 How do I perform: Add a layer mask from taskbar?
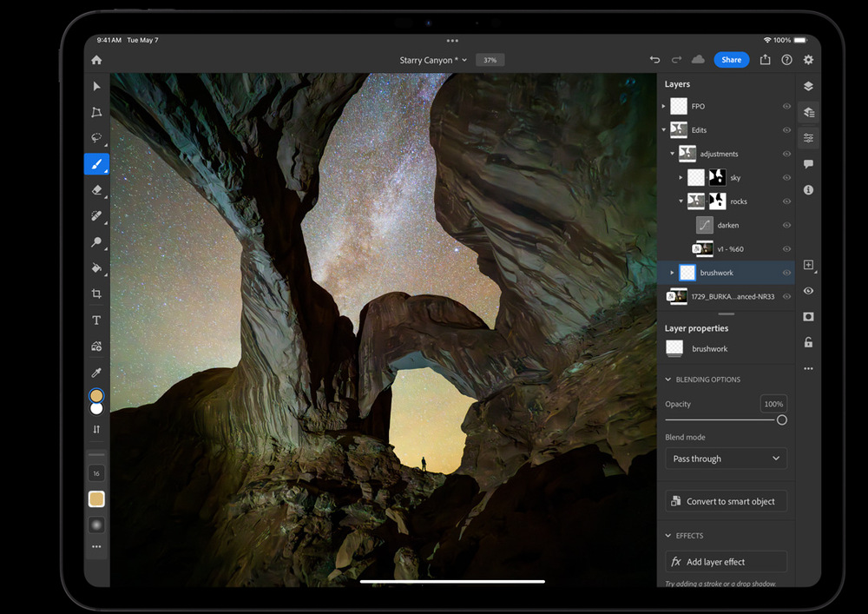pos(808,317)
